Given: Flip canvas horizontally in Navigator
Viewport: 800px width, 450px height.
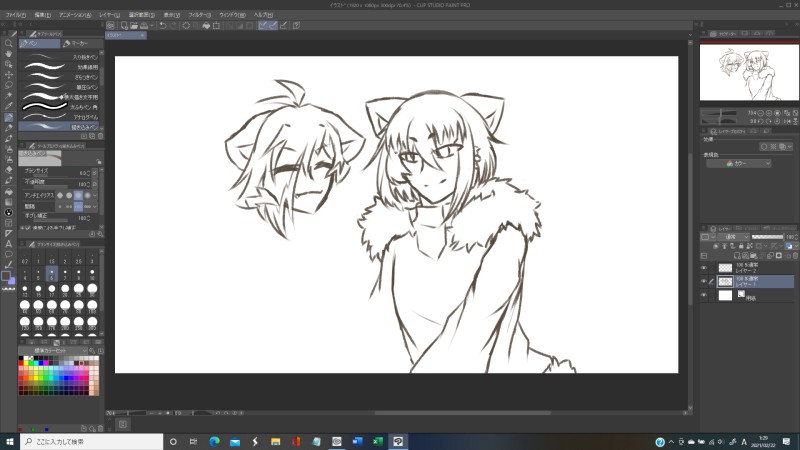Looking at the screenshot, I should (x=786, y=121).
